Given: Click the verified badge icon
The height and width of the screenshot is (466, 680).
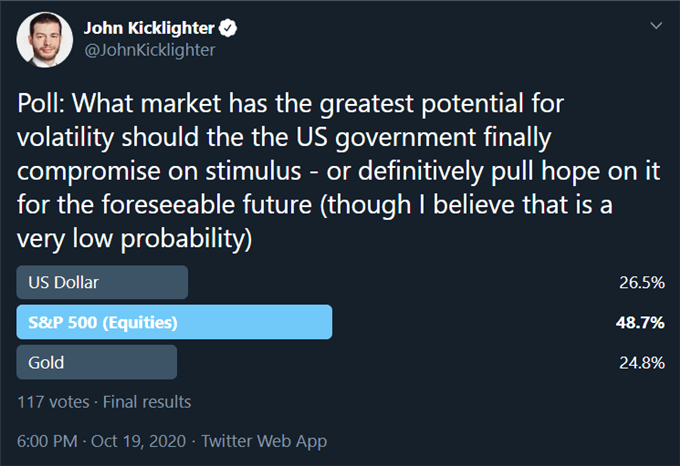Looking at the screenshot, I should coord(228,28).
